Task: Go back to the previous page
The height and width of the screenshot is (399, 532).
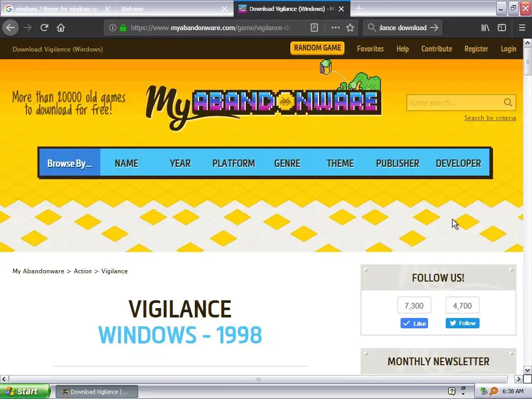Action: (x=10, y=28)
